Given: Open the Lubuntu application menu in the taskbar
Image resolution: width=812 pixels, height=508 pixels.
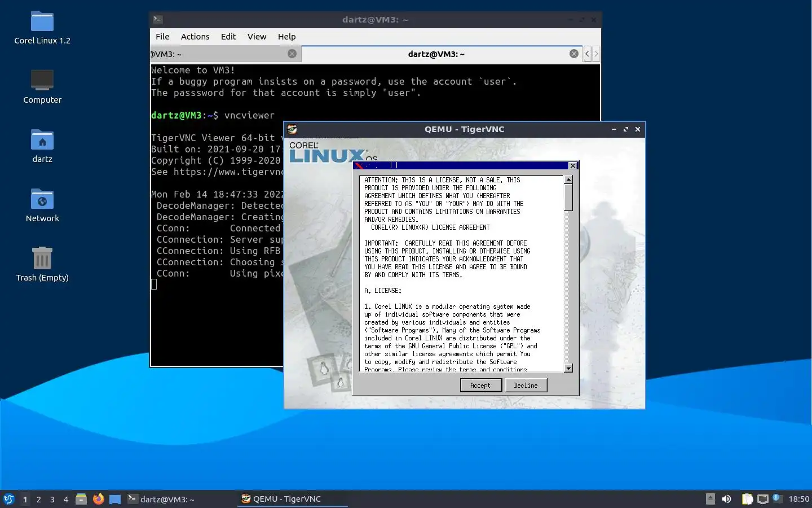Looking at the screenshot, I should click(x=9, y=499).
